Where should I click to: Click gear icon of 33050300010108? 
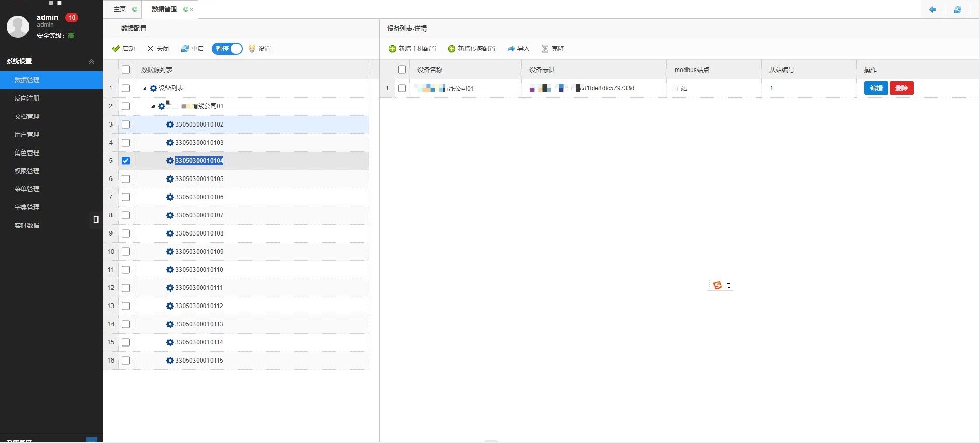coord(170,233)
